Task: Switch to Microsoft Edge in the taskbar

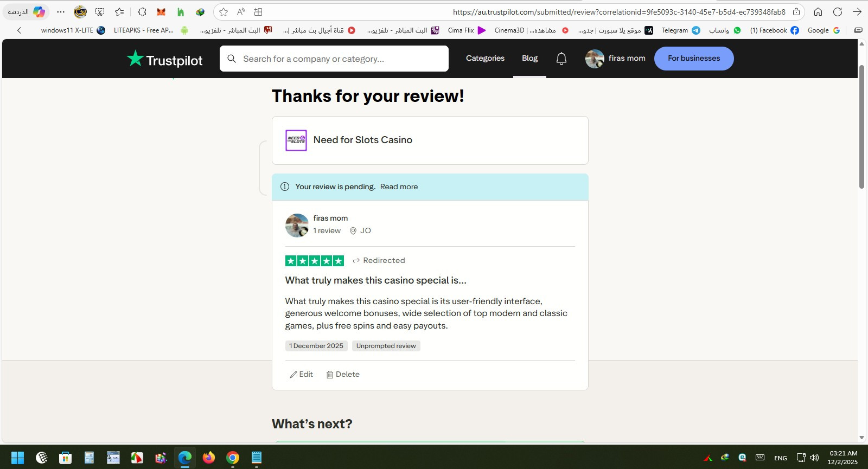Action: [x=185, y=458]
